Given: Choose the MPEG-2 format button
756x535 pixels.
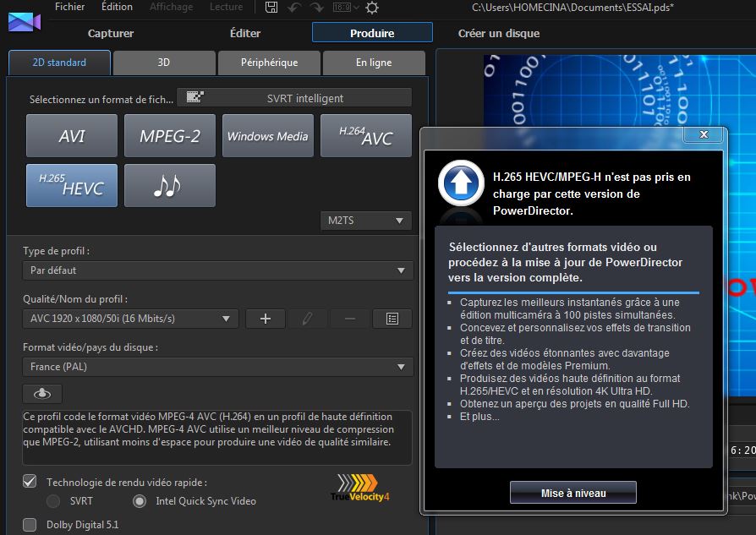Looking at the screenshot, I should point(170,136).
